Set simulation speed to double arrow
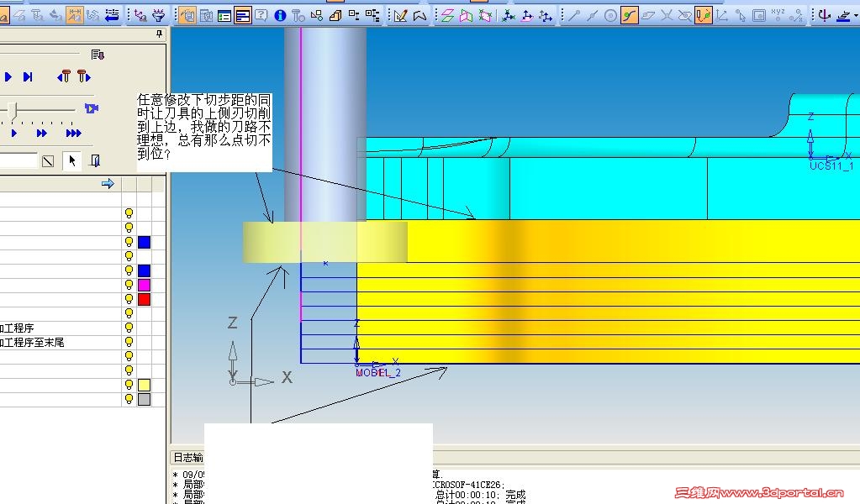This screenshot has height=504, width=860. click(x=42, y=133)
